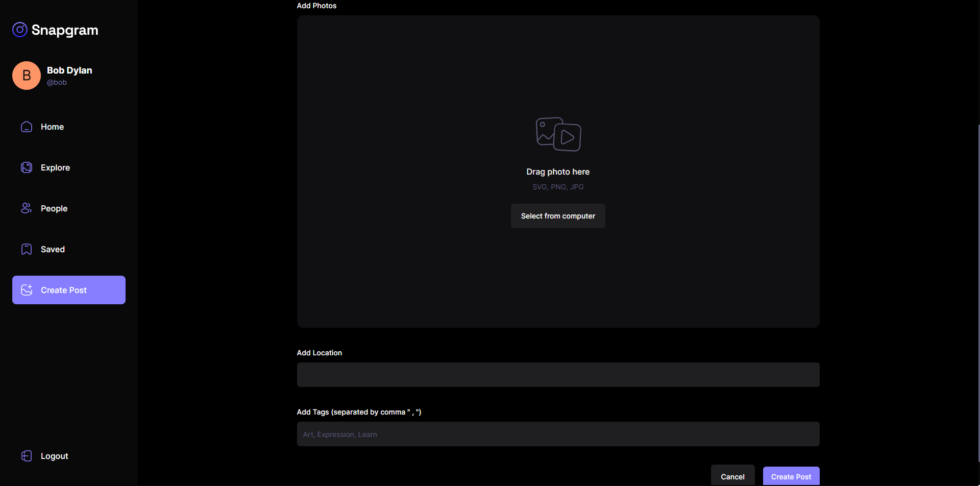Focus the Add Location input field
Screen dimensions: 980x486
(x=558, y=375)
